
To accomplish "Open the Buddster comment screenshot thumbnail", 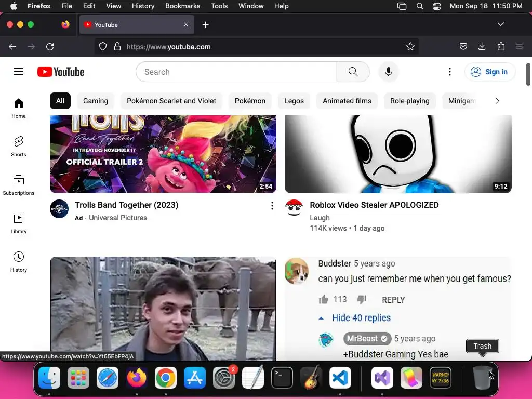I will 398,309.
